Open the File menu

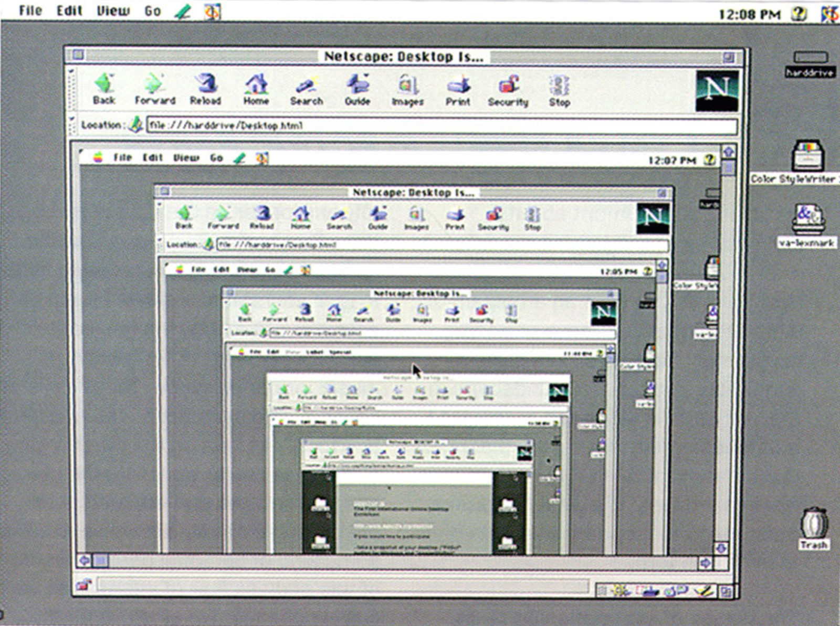point(30,10)
